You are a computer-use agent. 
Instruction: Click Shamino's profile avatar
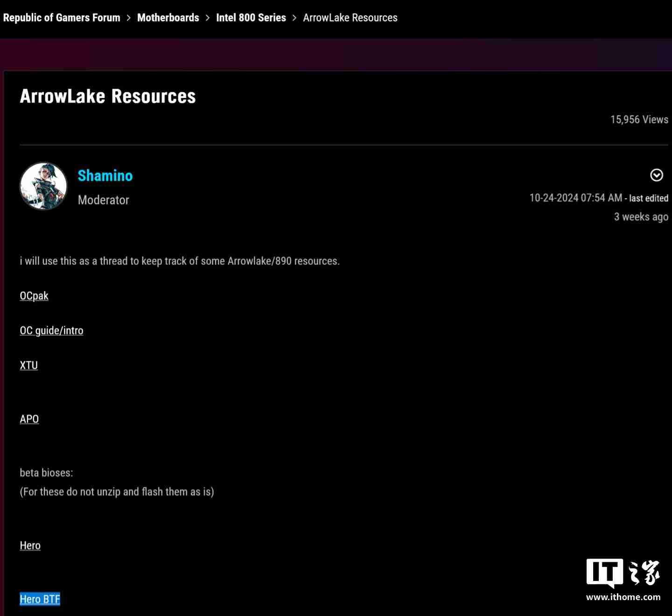(x=43, y=186)
